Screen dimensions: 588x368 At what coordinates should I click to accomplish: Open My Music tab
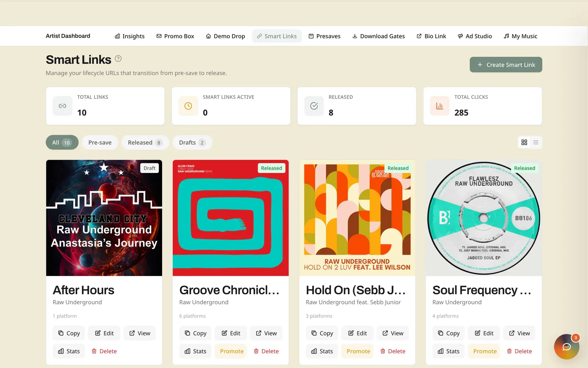point(520,36)
